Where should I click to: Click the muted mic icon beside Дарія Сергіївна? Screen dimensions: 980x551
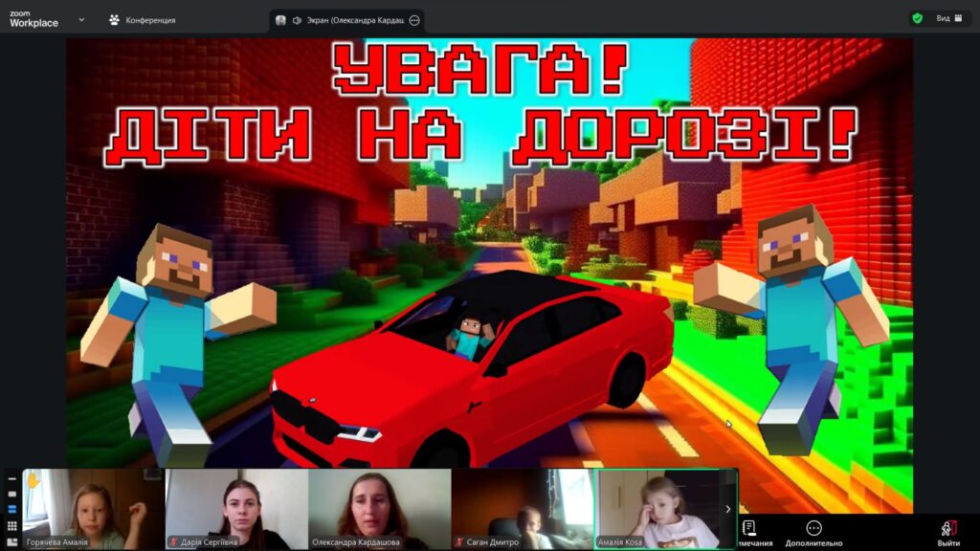174,541
